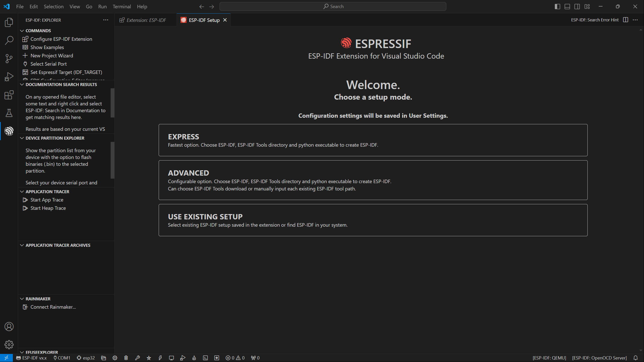
Task: Switch to Extension: ESP-IDF tab
Action: point(146,20)
